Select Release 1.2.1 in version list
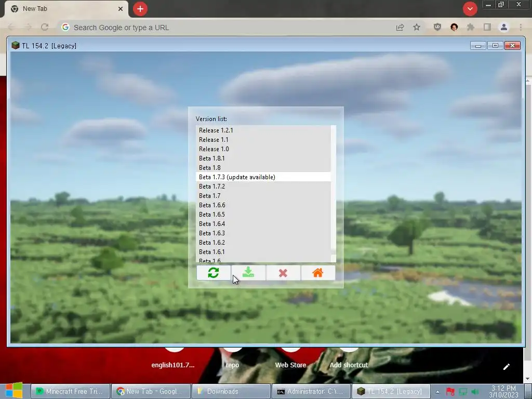Image resolution: width=532 pixels, height=399 pixels. pyautogui.click(x=263, y=130)
